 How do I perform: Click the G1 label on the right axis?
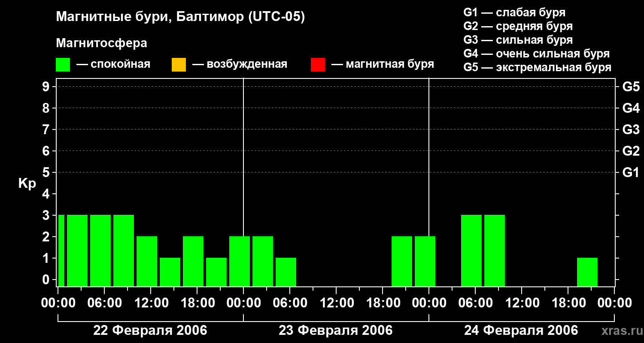[x=631, y=172]
